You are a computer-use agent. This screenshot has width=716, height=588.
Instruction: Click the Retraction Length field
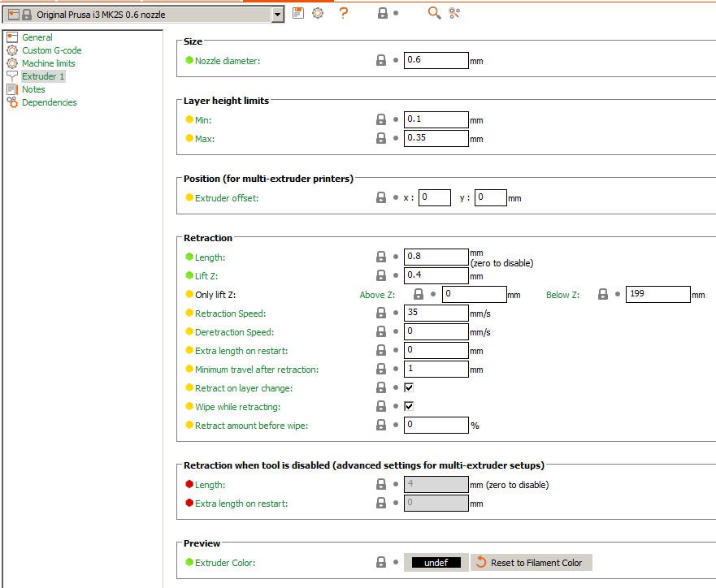click(x=436, y=257)
